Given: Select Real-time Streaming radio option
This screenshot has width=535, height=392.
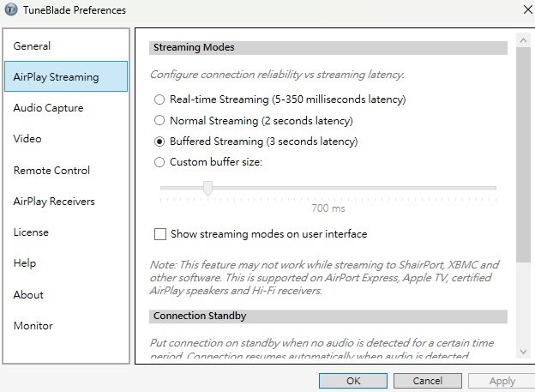Looking at the screenshot, I should pos(159,100).
